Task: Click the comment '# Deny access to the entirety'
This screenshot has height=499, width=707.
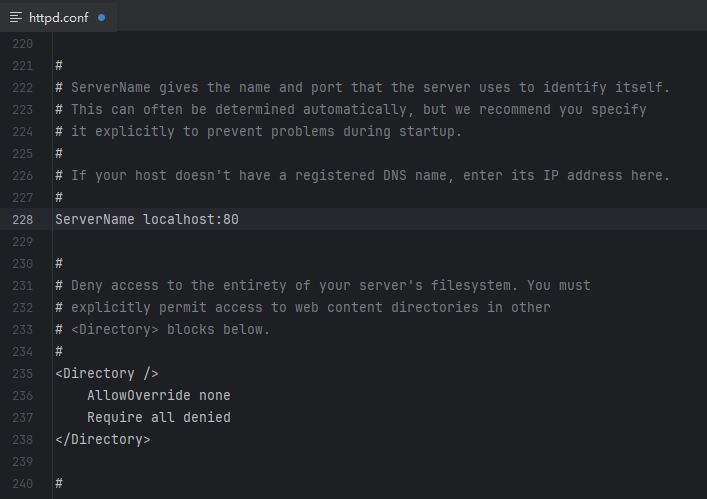Action: 323,285
